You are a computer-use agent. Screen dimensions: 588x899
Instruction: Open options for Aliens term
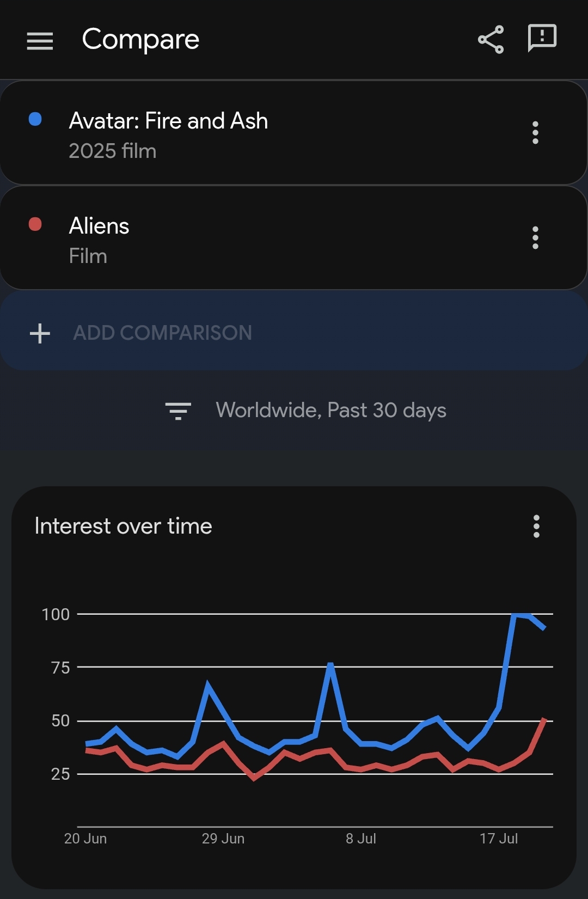click(535, 238)
